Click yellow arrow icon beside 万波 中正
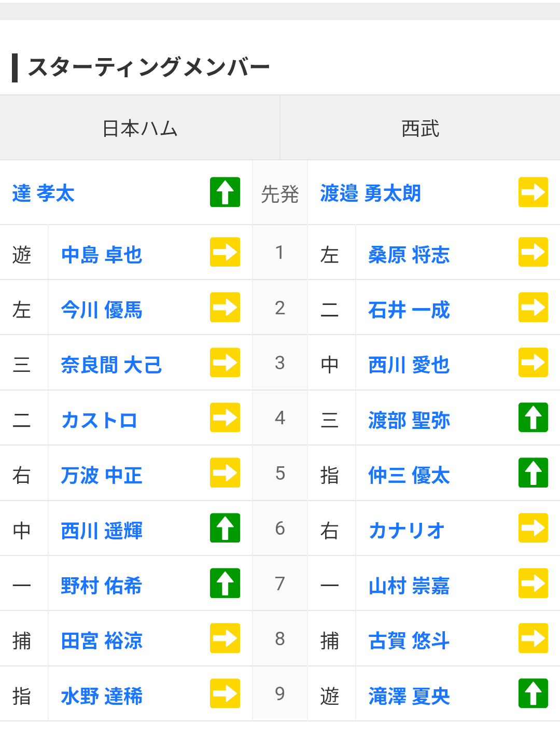560x737 pixels. pyautogui.click(x=225, y=473)
